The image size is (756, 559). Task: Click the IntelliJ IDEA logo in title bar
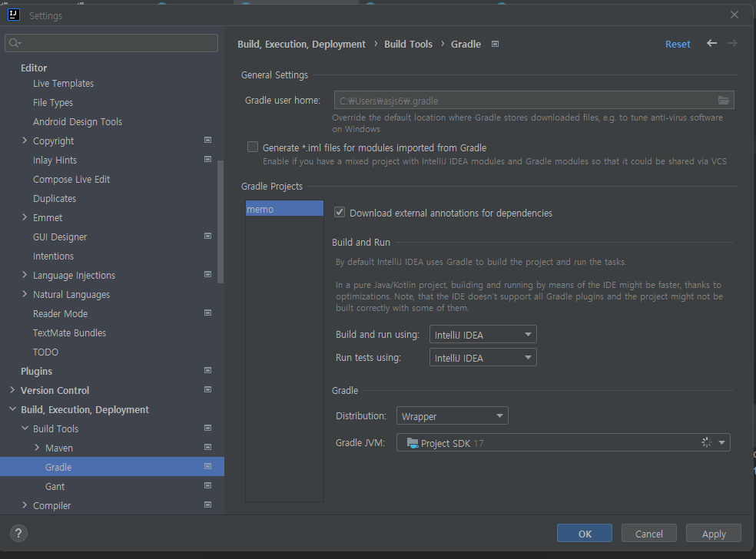pos(14,15)
